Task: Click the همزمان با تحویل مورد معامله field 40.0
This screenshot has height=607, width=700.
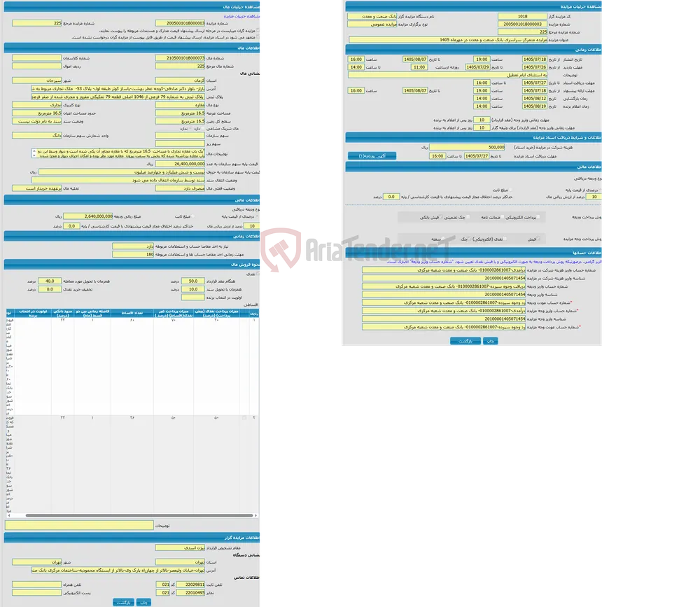Action: pos(50,281)
